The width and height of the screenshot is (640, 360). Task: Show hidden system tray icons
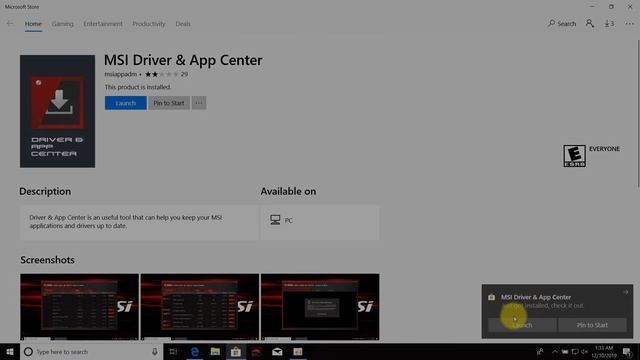tap(555, 352)
